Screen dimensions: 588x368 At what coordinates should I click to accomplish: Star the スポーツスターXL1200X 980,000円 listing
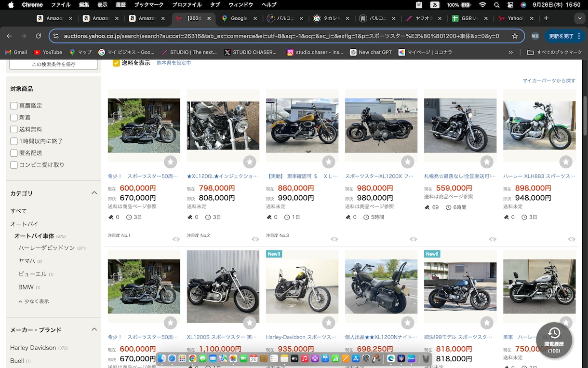click(408, 162)
